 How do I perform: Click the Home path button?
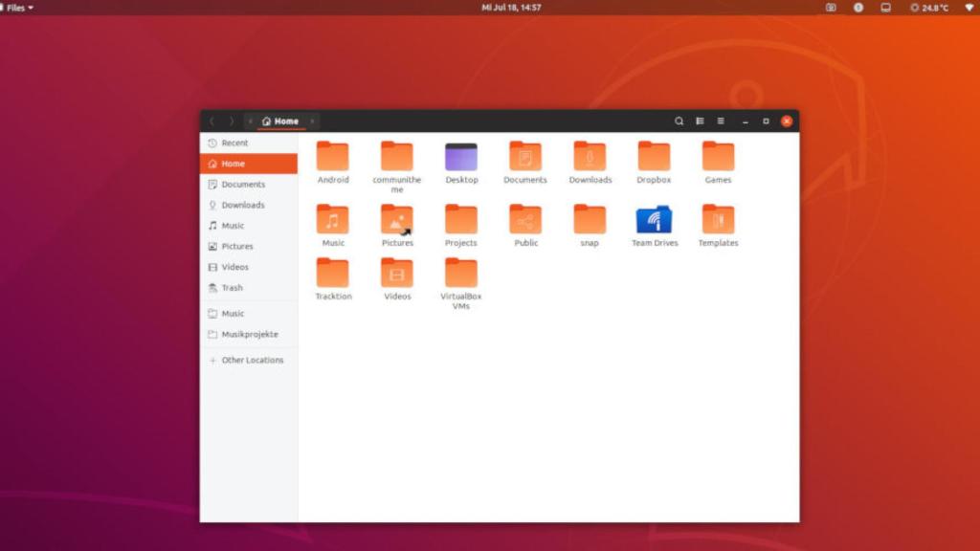point(282,121)
